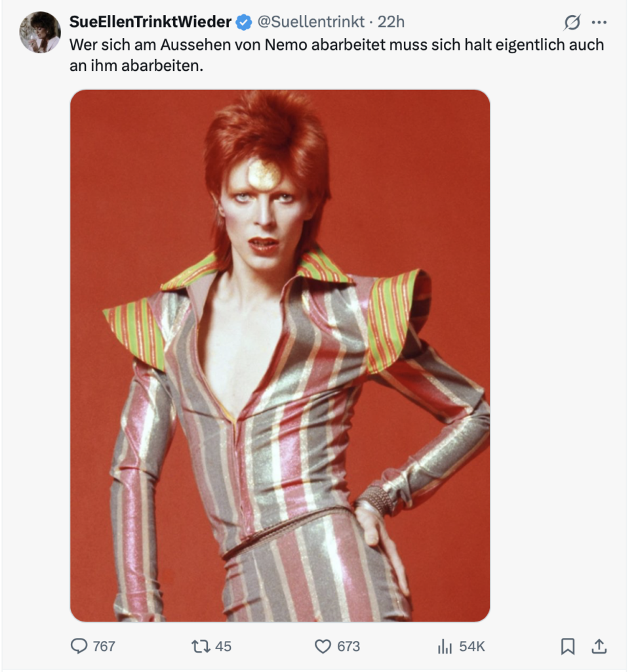This screenshot has width=640, height=672.
Task: Open the tweet via the 22h timestamp
Action: pyautogui.click(x=391, y=22)
